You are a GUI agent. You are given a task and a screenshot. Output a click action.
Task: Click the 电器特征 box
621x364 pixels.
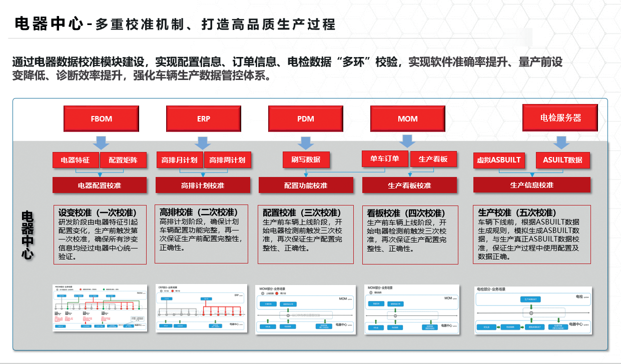[x=76, y=160]
